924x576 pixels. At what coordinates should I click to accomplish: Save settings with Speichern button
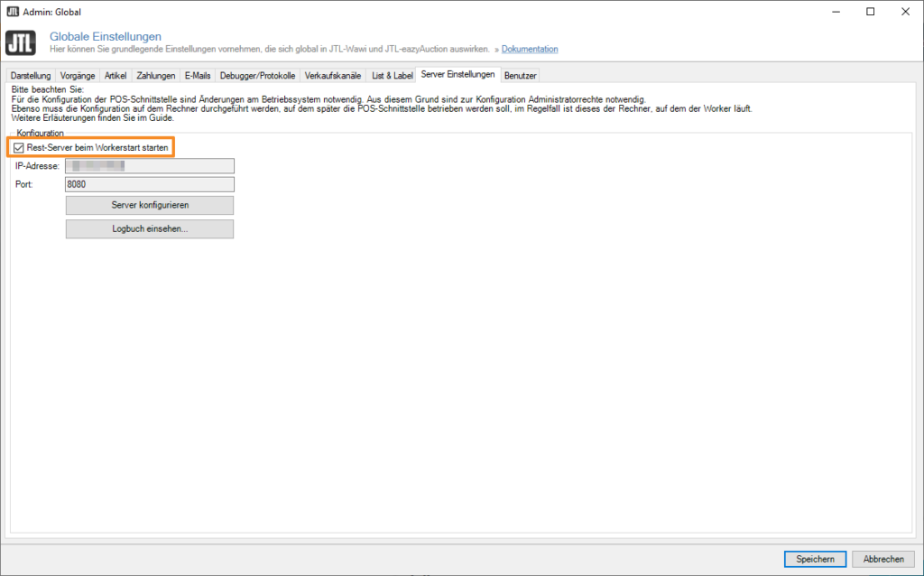coord(815,559)
